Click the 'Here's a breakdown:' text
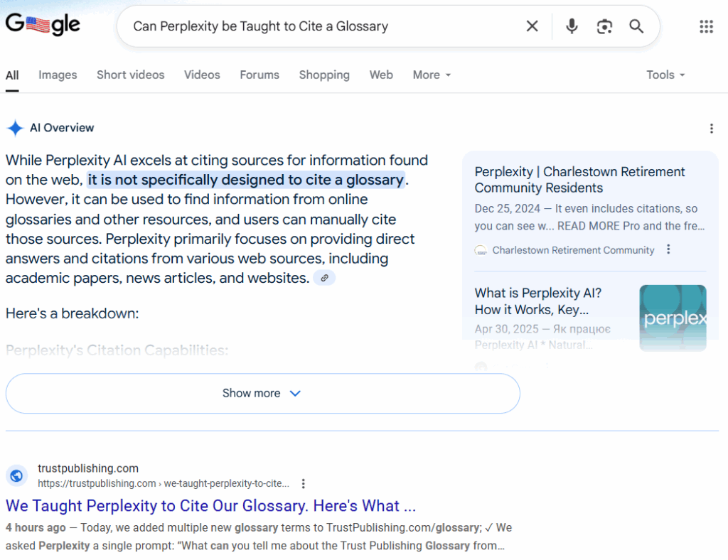 (73, 313)
